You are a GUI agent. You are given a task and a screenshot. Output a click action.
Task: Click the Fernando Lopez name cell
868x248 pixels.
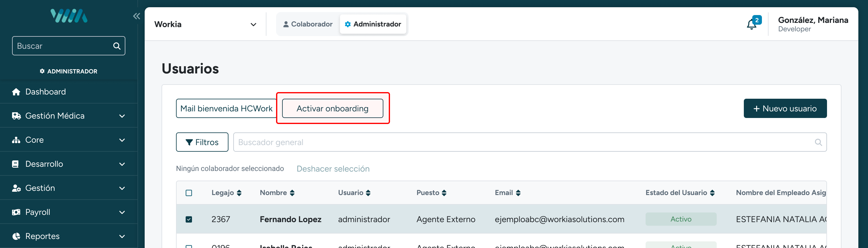point(291,219)
